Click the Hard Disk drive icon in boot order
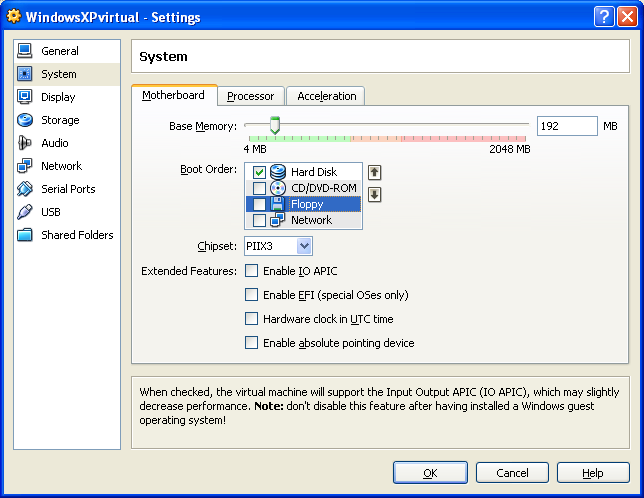The height and width of the screenshot is (498, 644). coord(278,172)
